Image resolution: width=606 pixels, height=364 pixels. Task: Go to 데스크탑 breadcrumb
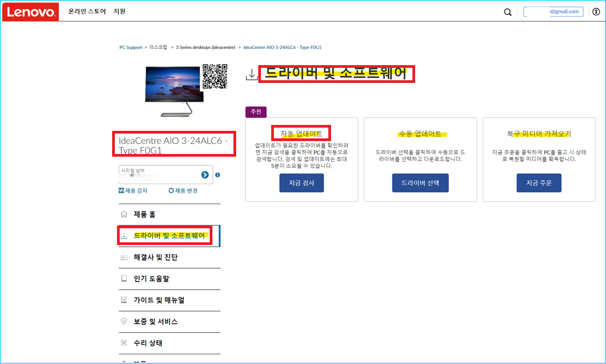[159, 47]
